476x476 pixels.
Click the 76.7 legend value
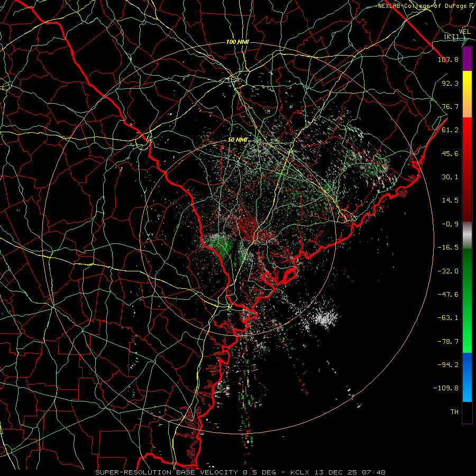click(x=450, y=106)
